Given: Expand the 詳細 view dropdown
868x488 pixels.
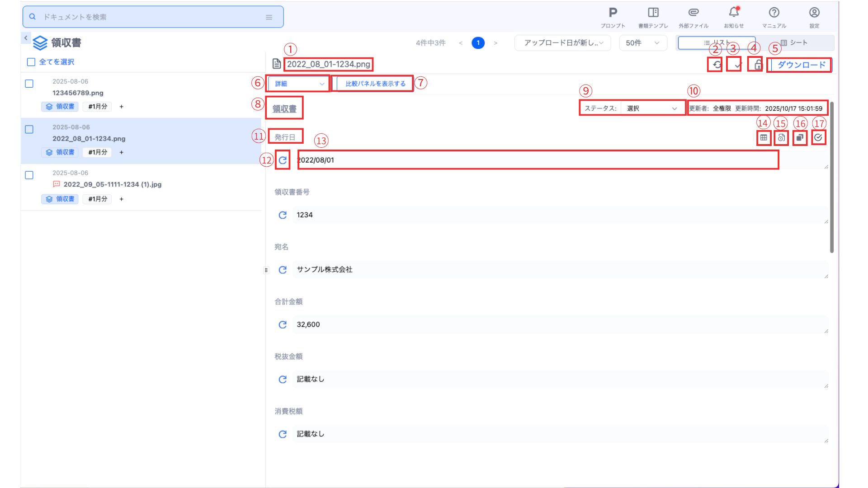Looking at the screenshot, I should (x=299, y=84).
